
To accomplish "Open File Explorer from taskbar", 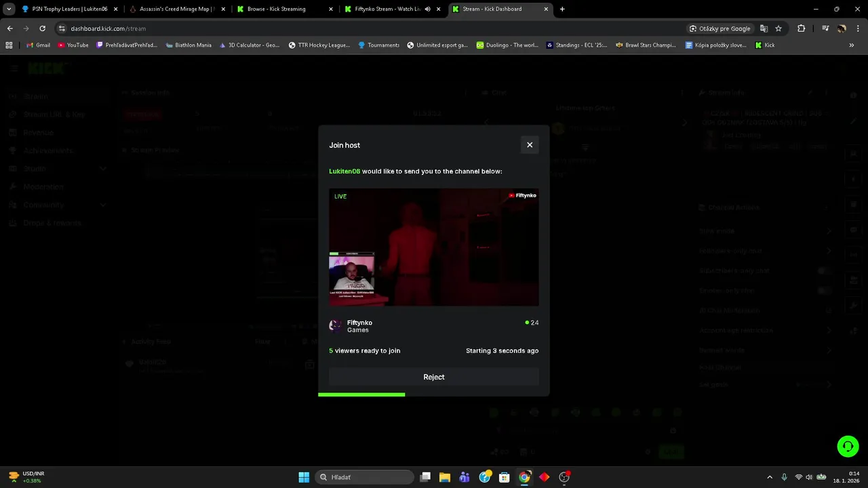I will coord(445,477).
